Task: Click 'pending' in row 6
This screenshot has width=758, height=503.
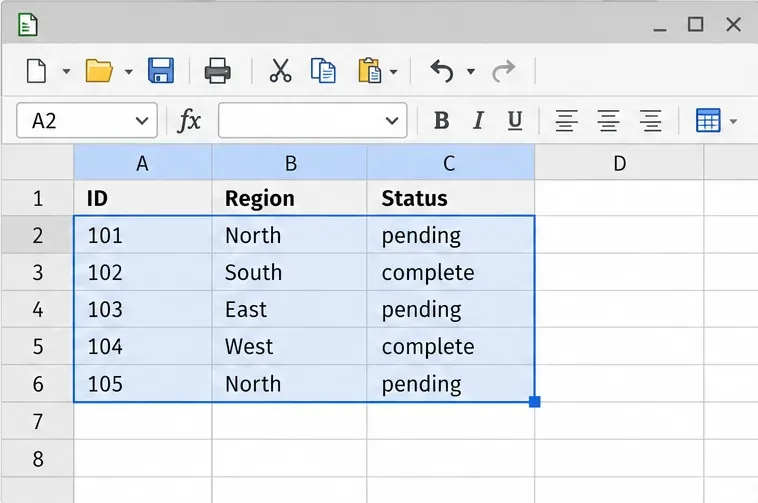Action: pyautogui.click(x=451, y=384)
